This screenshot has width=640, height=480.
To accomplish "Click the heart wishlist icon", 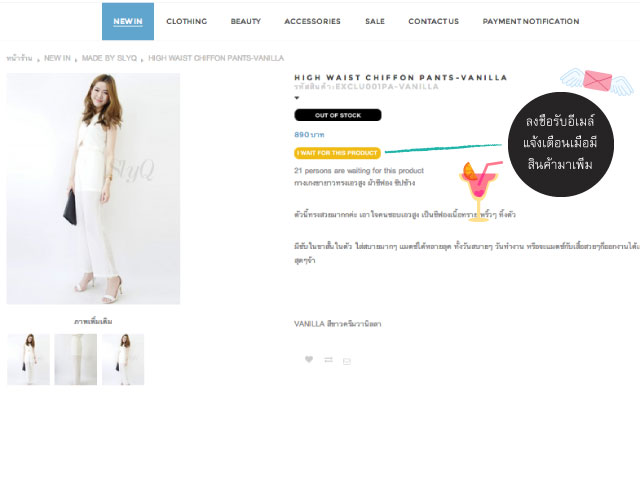I will 309,359.
